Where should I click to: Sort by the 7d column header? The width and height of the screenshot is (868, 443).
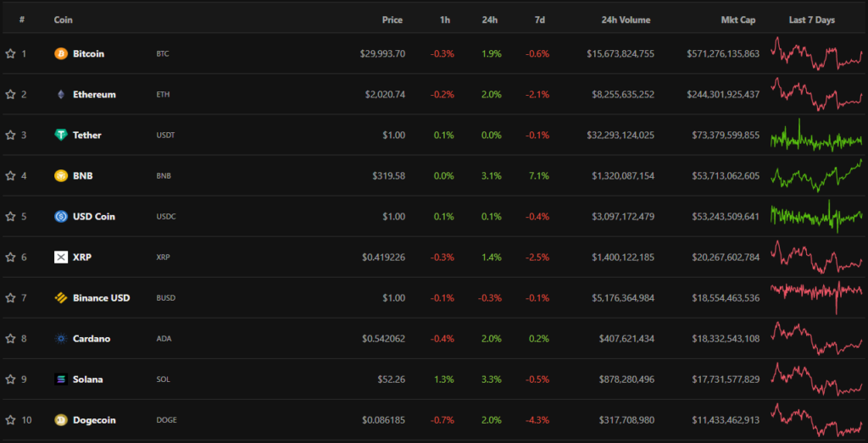540,20
